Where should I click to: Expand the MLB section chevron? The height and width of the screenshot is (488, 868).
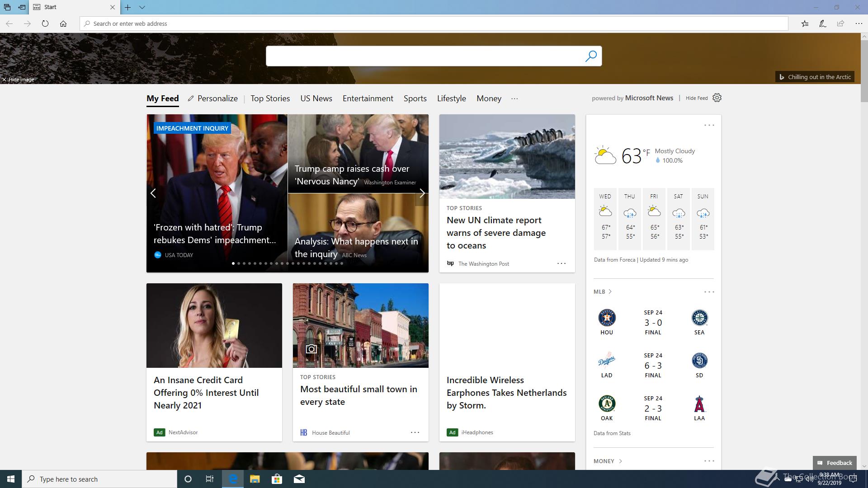610,292
